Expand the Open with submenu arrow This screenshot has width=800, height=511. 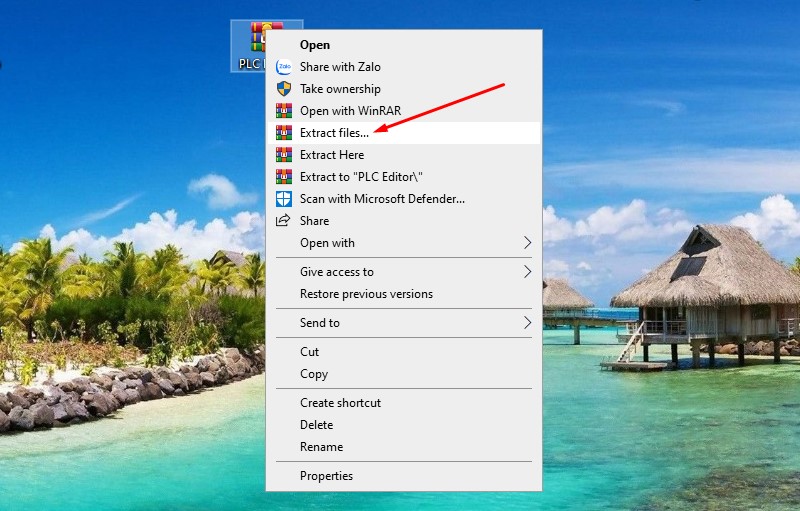pos(528,243)
